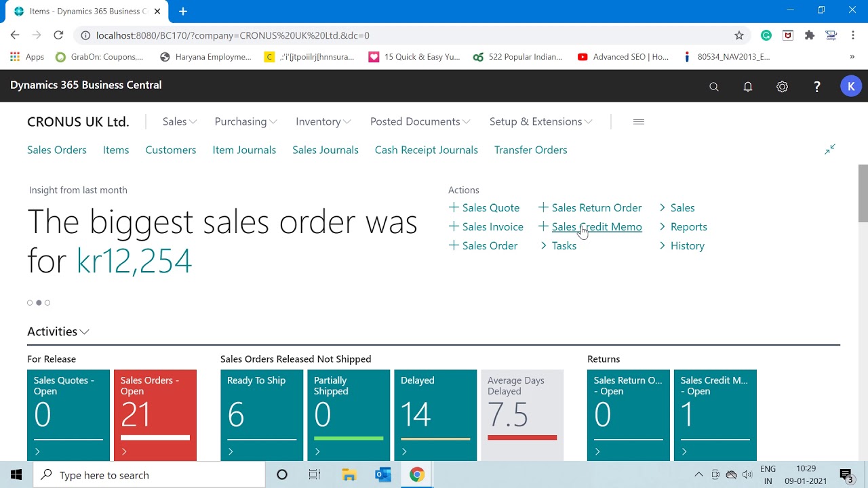Viewport: 868px width, 488px height.
Task: Open the Windows action center
Action: pos(846,475)
